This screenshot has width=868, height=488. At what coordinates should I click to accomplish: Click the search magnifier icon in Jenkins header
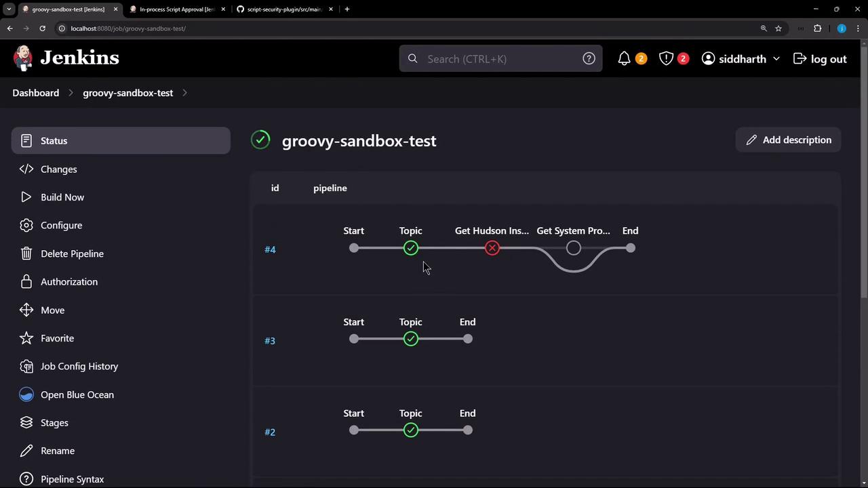point(412,59)
